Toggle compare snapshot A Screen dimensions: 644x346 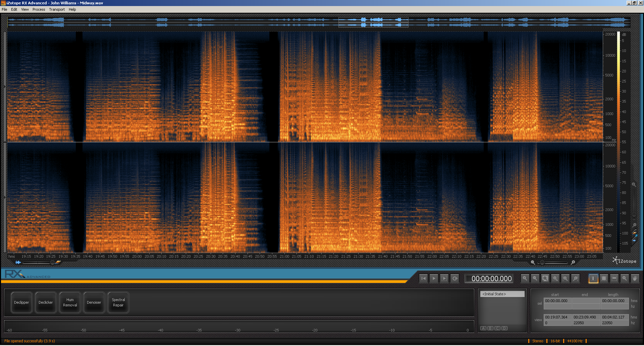(483, 328)
